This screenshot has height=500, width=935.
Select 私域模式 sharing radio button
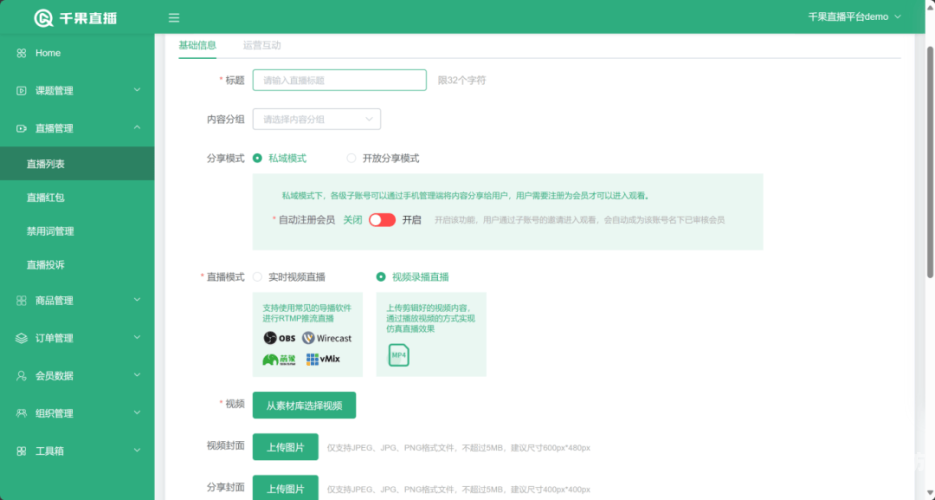point(257,158)
